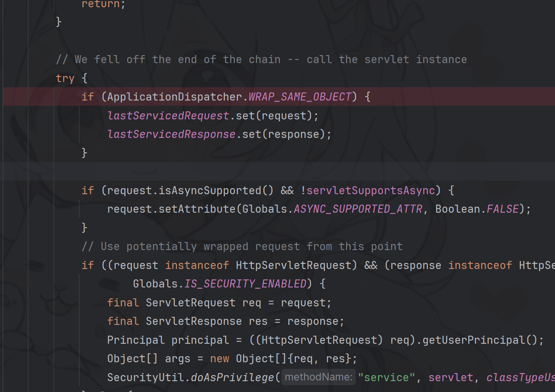Place cursor on servletSupportsAsync variable
The height and width of the screenshot is (392, 555).
(370, 191)
